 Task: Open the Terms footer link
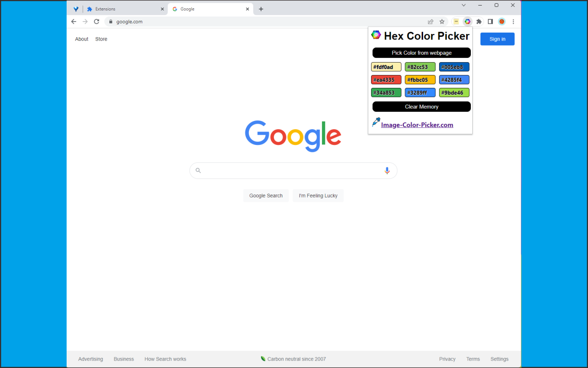473,359
